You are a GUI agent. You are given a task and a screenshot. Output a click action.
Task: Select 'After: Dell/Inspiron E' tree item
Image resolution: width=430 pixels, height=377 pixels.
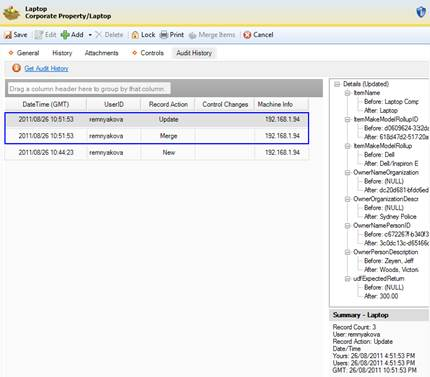(x=391, y=163)
